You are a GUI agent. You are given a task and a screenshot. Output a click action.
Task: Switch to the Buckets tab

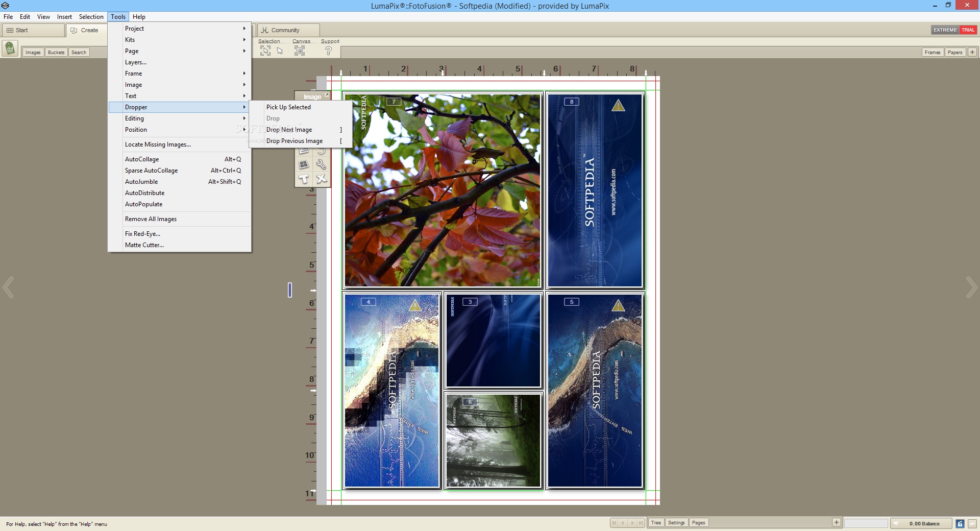56,52
